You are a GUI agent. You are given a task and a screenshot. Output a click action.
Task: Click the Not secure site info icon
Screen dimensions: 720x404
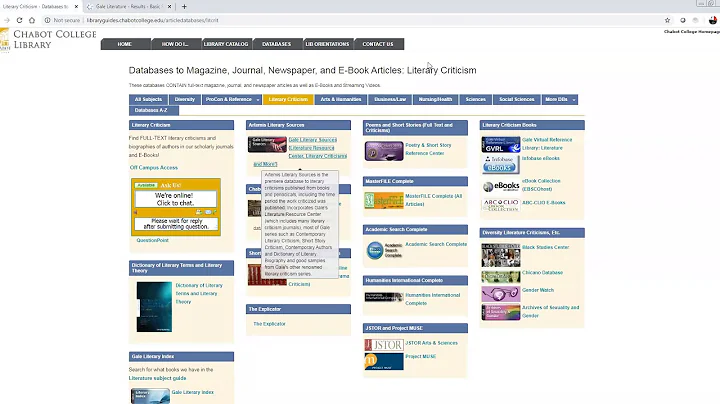click(47, 20)
